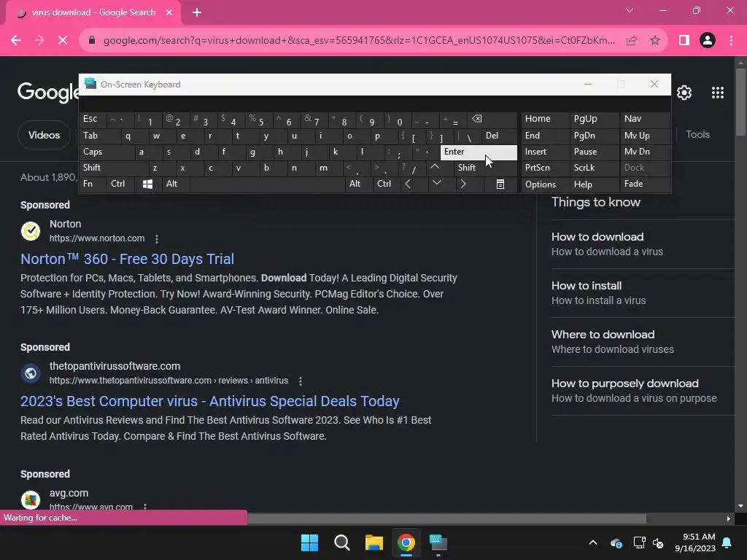This screenshot has width=747, height=560.
Task: Open On-Screen Keyboard Options
Action: [545, 184]
